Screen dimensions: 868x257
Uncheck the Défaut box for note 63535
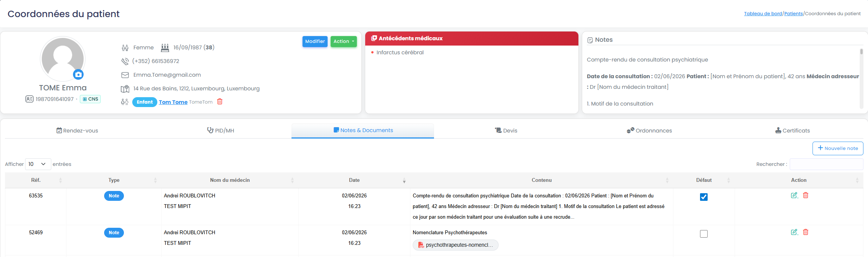pos(704,197)
